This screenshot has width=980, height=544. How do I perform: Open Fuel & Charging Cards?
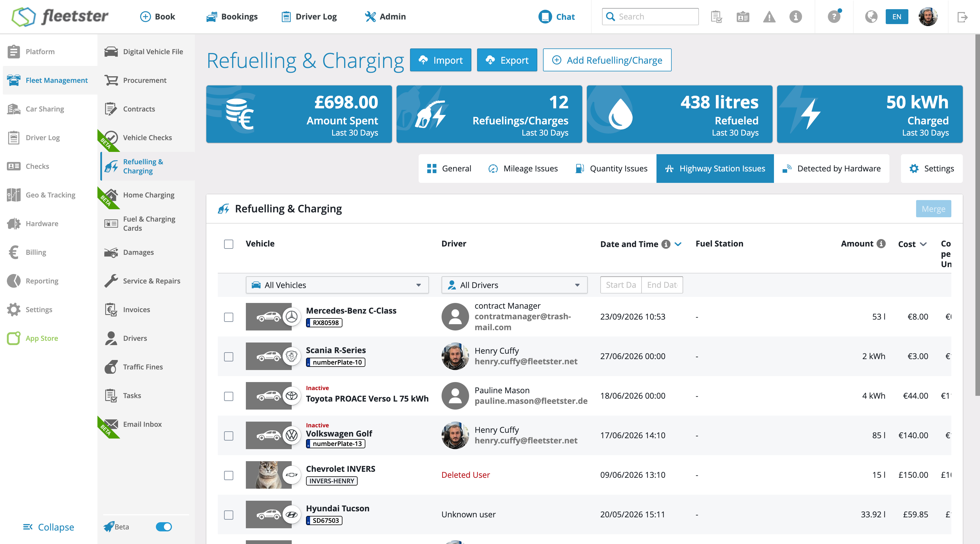(x=146, y=224)
